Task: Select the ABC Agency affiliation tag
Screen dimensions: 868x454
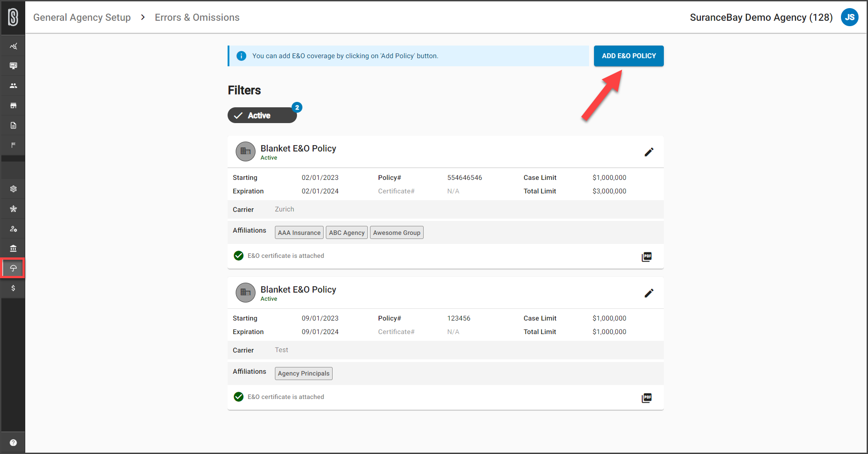Action: pos(347,233)
